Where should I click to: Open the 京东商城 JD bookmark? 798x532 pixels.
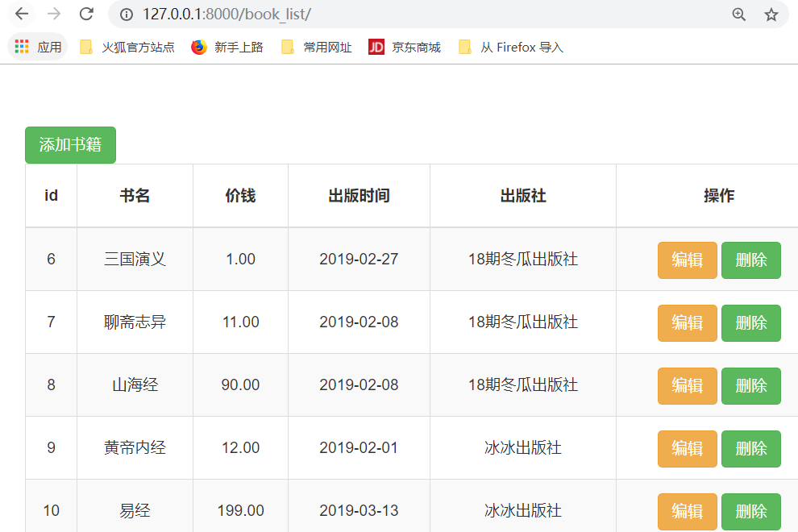point(405,47)
